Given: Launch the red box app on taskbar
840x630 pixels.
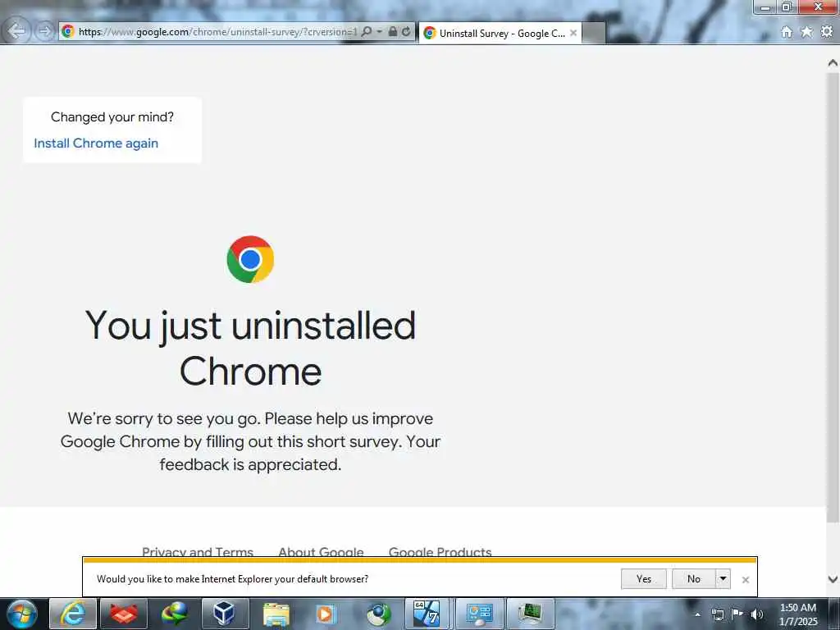Looking at the screenshot, I should point(124,614).
